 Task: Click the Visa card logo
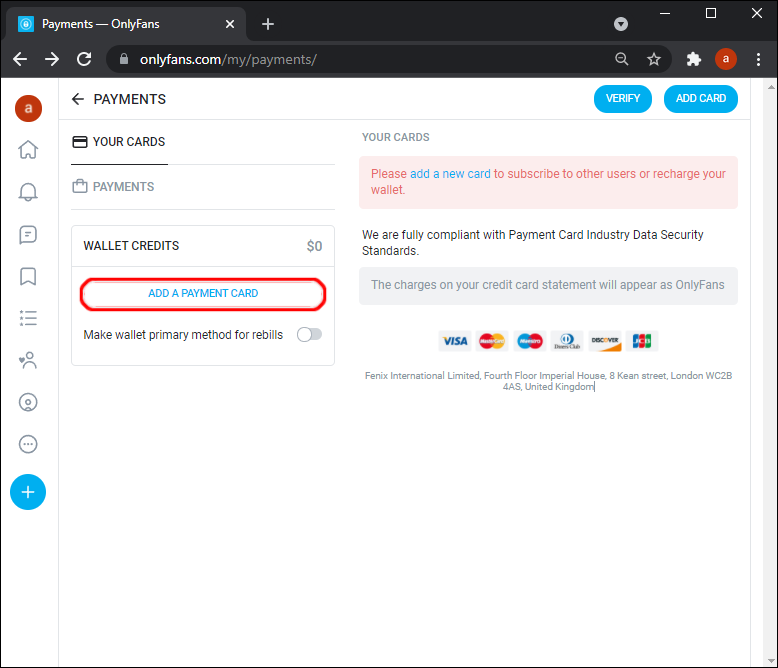[x=455, y=341]
